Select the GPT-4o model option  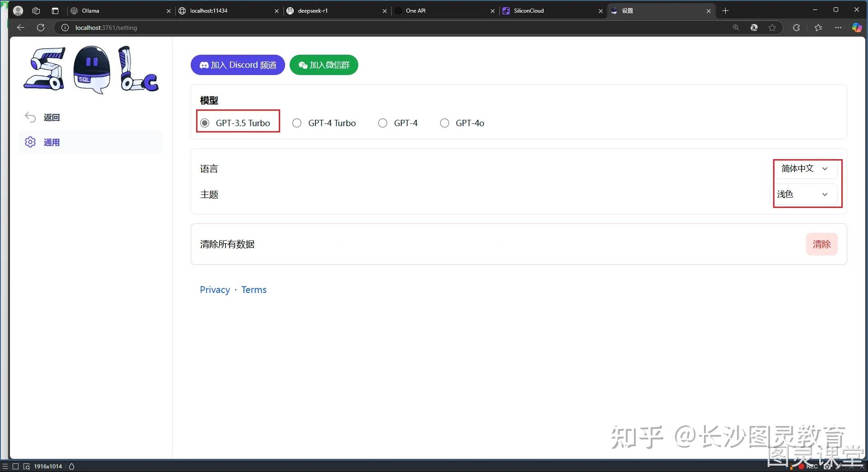[445, 123]
